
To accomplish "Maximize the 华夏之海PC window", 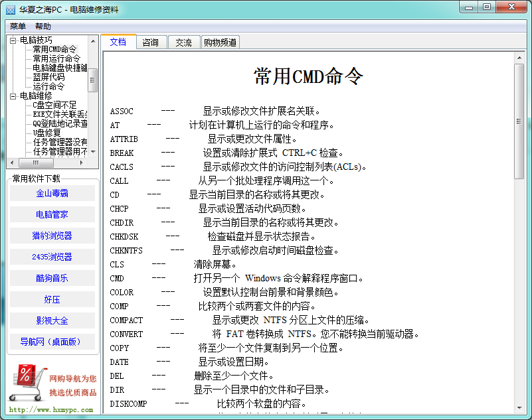I will (487, 7).
